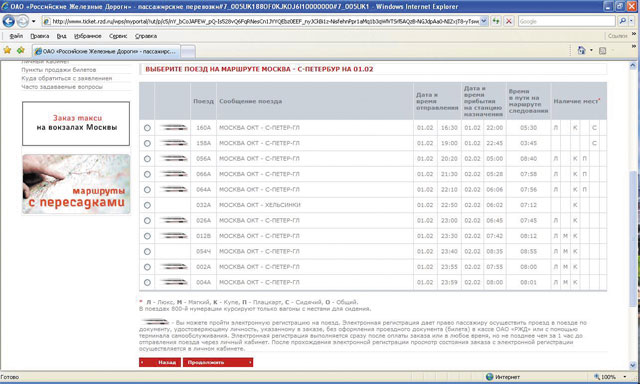
Task: Click the page favicon in address bar
Action: click(47, 21)
